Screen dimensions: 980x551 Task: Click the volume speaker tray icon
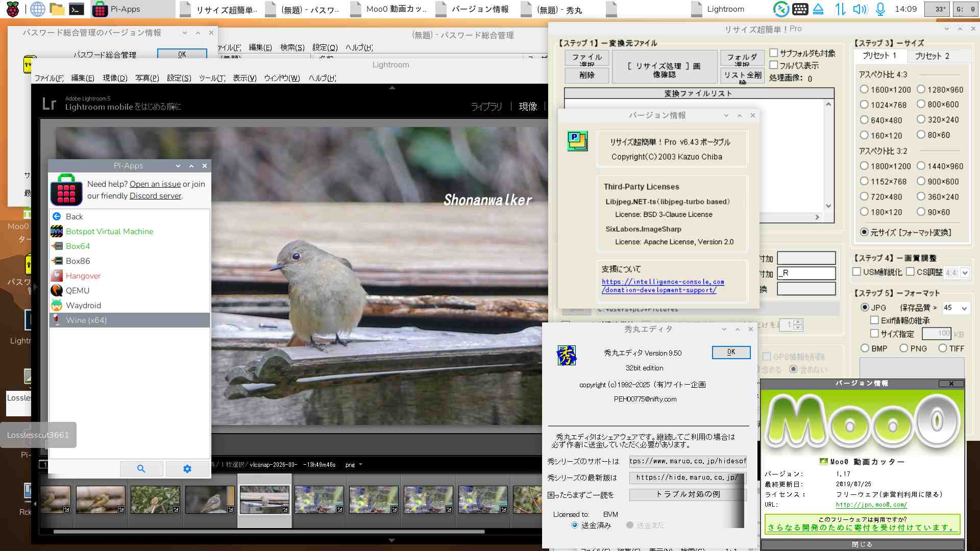coord(860,9)
